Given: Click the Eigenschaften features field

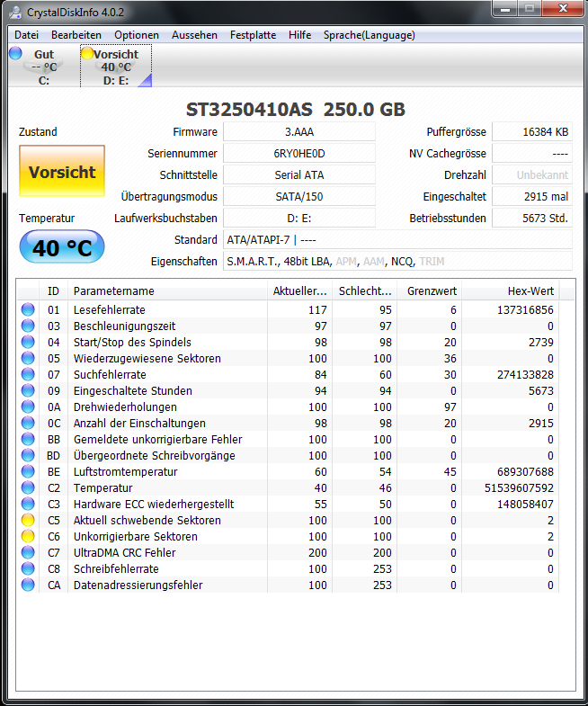Looking at the screenshot, I should click(x=398, y=262).
